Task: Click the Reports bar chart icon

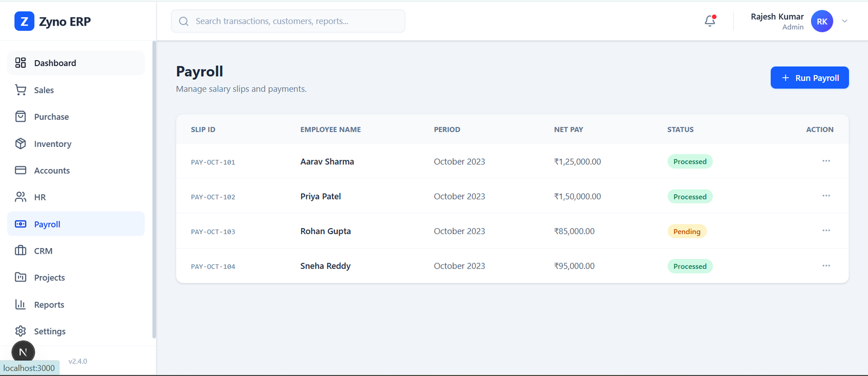Action: 21,304
